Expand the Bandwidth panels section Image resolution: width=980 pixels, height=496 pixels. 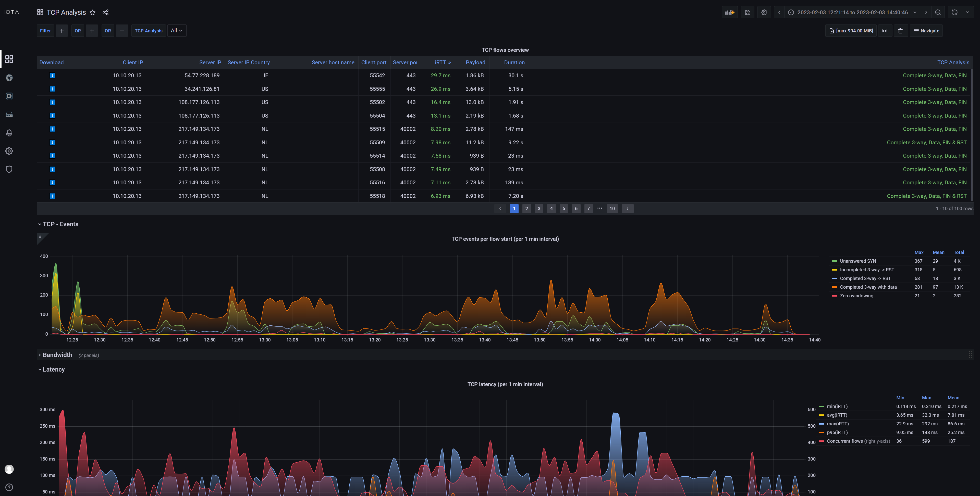pyautogui.click(x=57, y=355)
